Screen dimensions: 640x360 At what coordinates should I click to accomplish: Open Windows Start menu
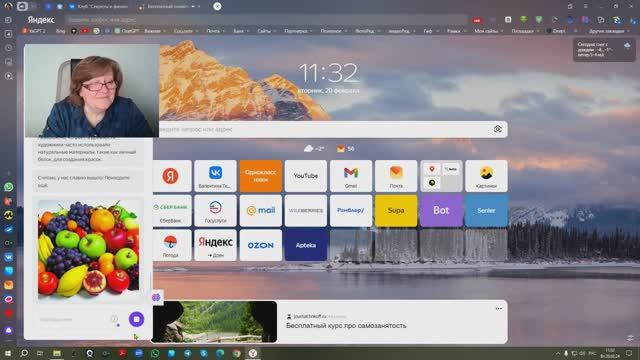tap(8, 353)
